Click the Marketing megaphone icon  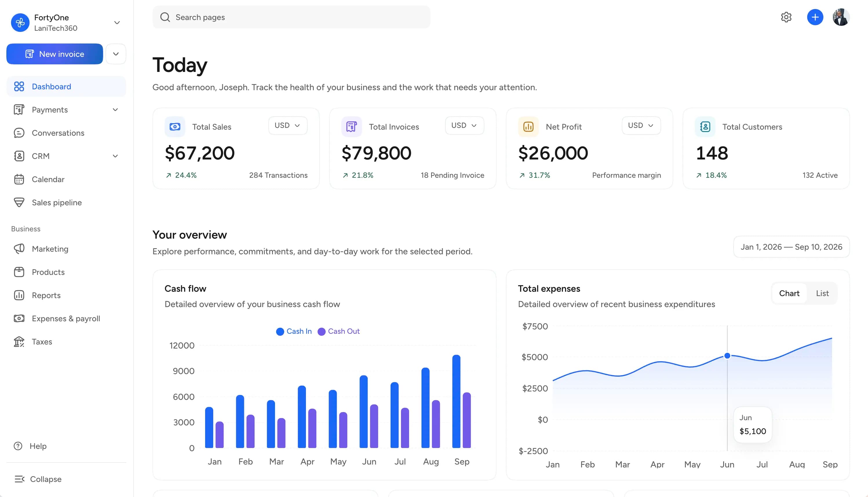[x=19, y=249]
